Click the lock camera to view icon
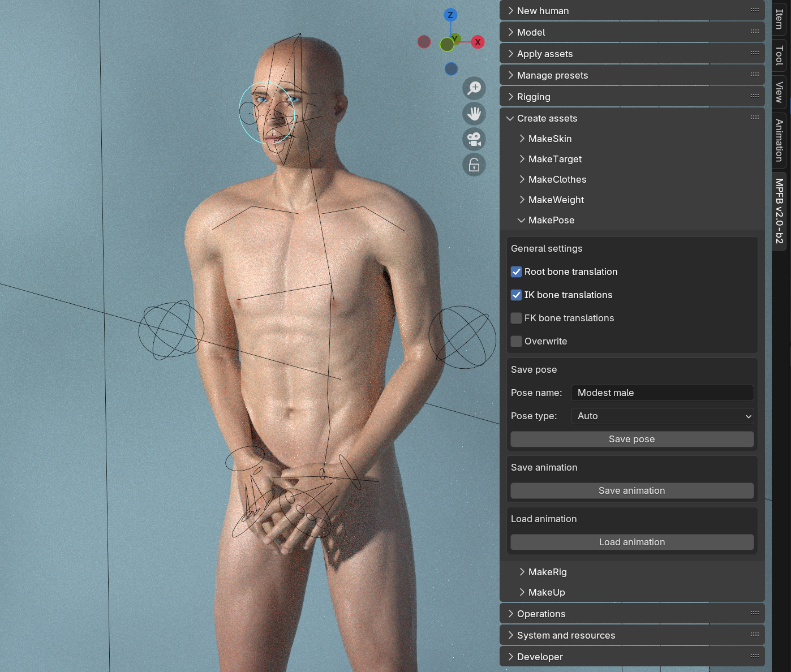Image resolution: width=791 pixels, height=672 pixels. [474, 165]
